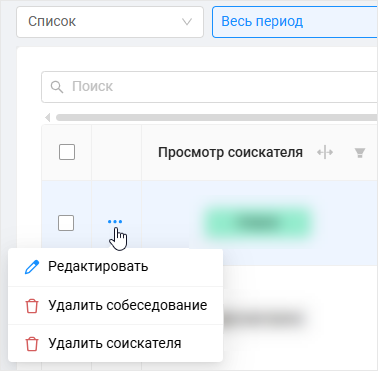Click the trash icon next to Удалить собеседование

32,306
